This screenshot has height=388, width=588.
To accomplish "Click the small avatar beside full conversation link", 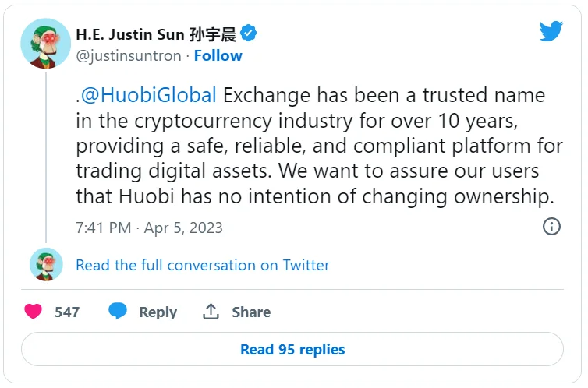I will (x=45, y=265).
